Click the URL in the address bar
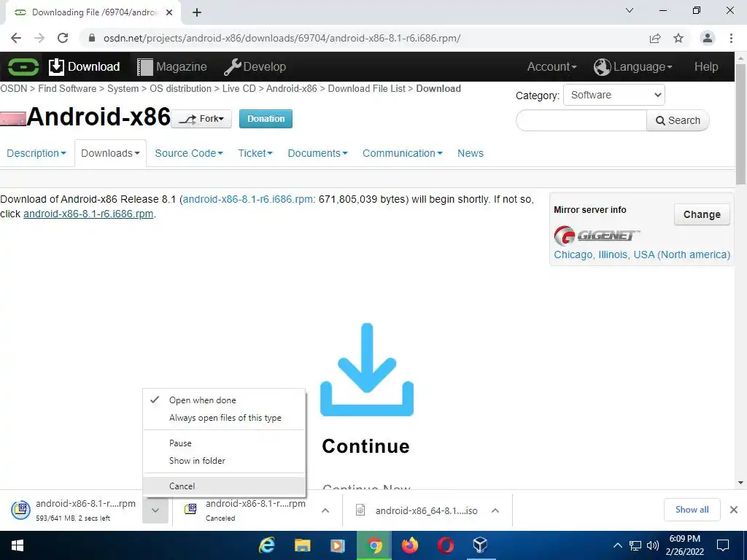The width and height of the screenshot is (747, 560). coord(282,38)
